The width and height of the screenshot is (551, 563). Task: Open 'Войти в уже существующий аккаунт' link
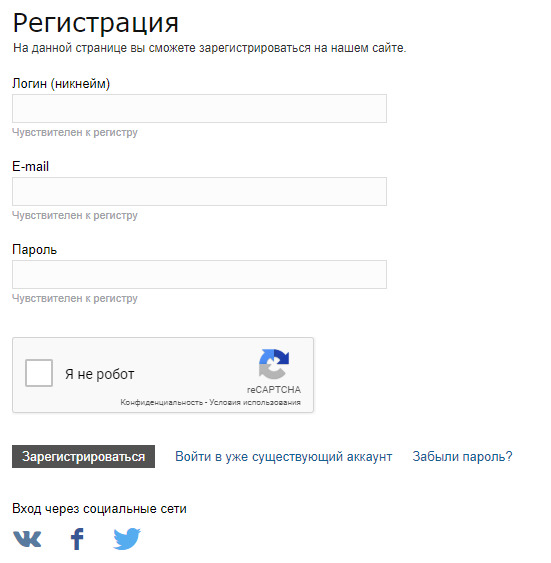tap(284, 456)
